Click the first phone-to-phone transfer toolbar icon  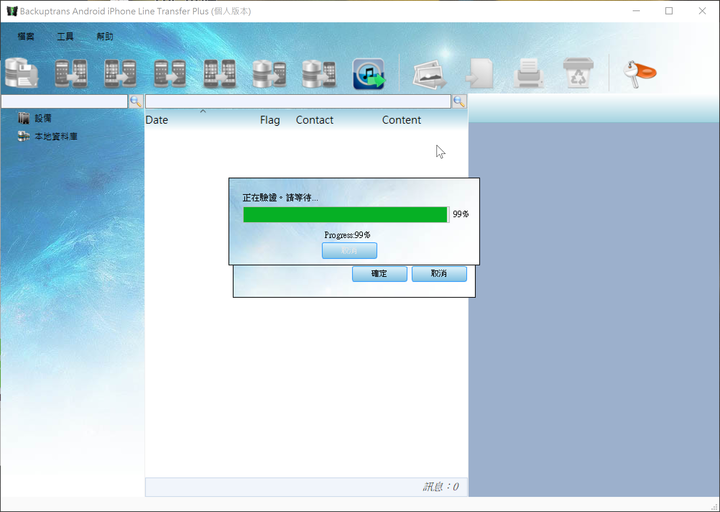(x=71, y=73)
